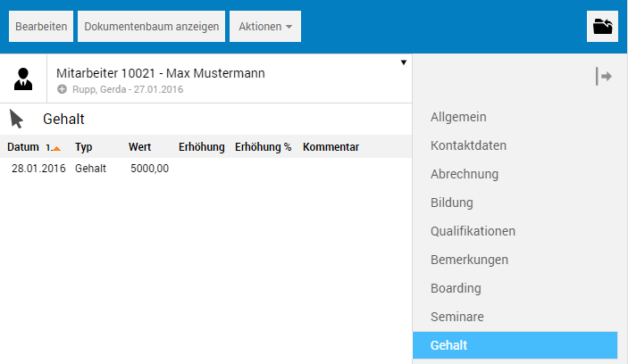Show the Bemerkungen section
Screen dimensions: 628x364
[469, 260]
